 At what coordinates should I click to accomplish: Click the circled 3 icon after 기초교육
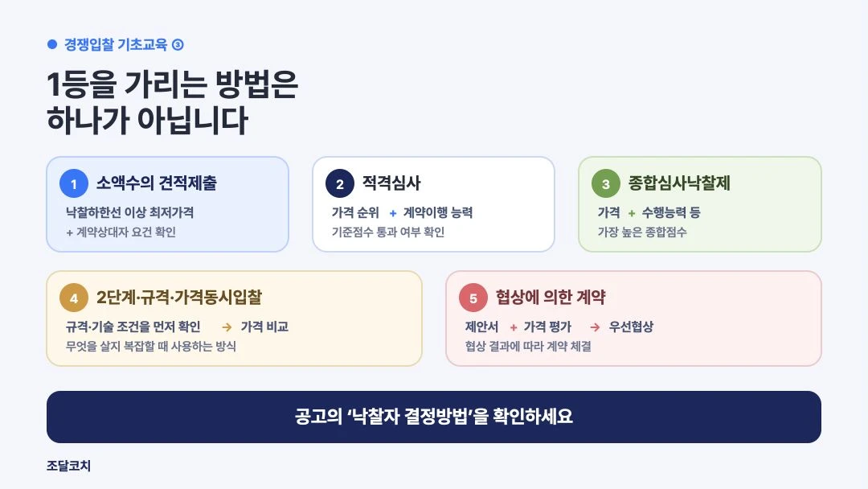178,45
